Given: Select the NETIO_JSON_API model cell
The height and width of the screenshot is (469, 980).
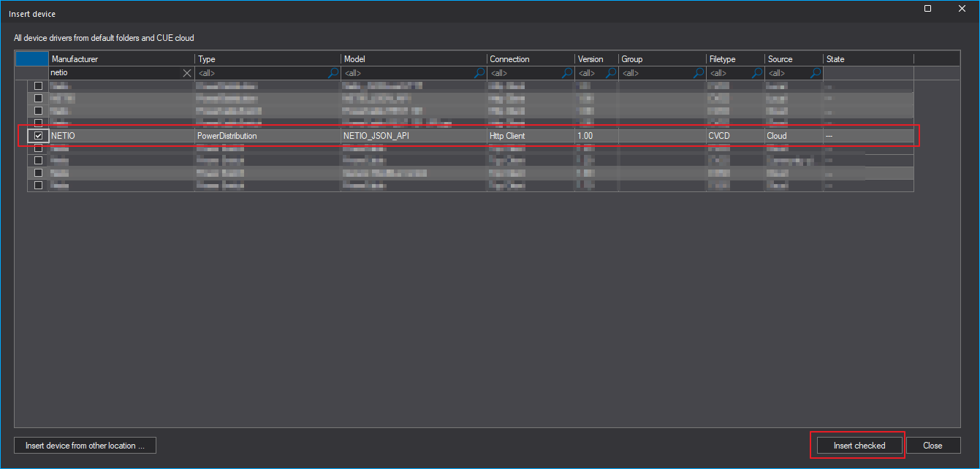Looking at the screenshot, I should (x=414, y=136).
